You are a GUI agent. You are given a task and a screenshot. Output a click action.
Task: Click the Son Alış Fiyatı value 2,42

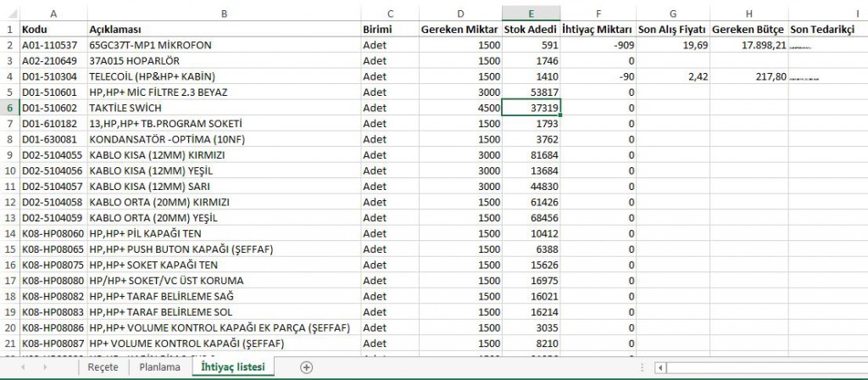coord(673,76)
